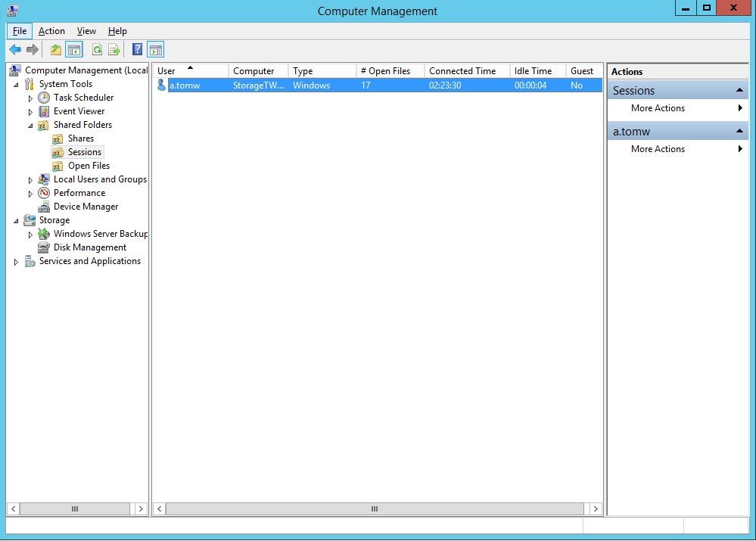Click More Actions under a.tomw
Viewport: 756px width, 541px height.
[x=657, y=149]
